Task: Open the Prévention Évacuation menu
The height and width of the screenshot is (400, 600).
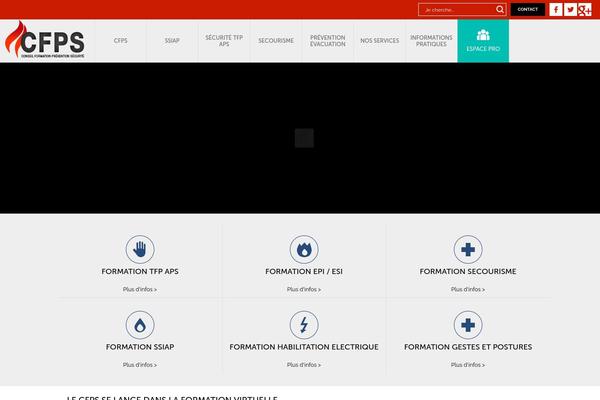Action: [328, 41]
